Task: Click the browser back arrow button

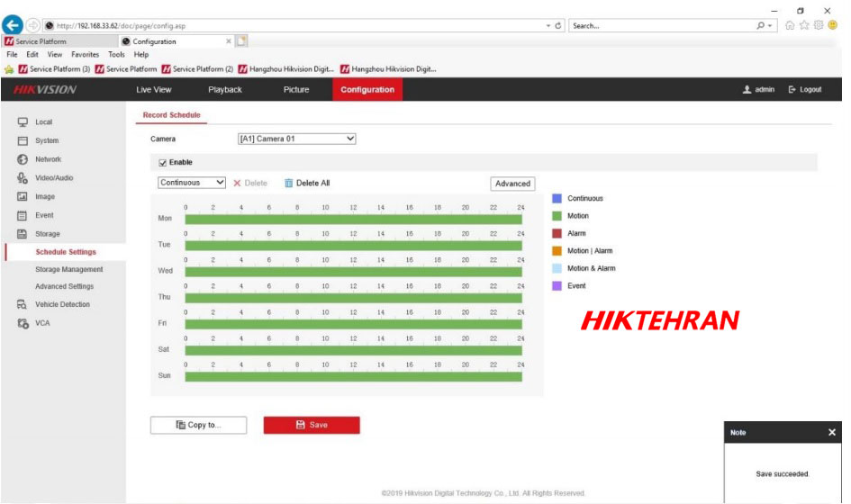Action: (x=13, y=25)
